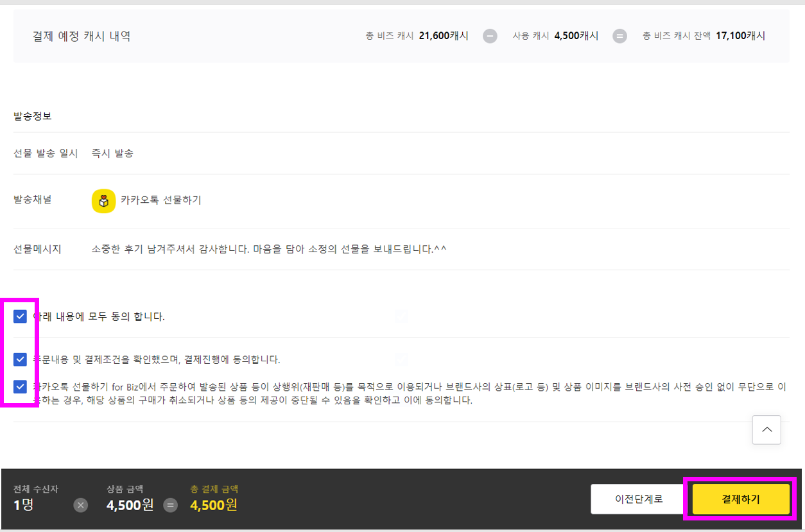Click the scroll-to-top arrow button
805x532 pixels.
click(766, 430)
